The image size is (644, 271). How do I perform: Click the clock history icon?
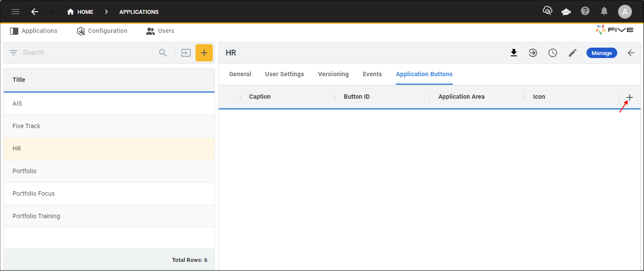click(553, 53)
